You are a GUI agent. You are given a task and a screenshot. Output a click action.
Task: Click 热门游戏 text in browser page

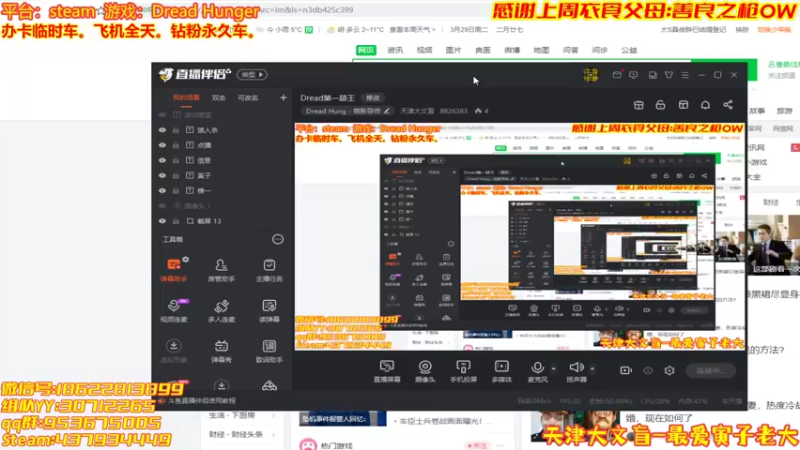[337, 446]
